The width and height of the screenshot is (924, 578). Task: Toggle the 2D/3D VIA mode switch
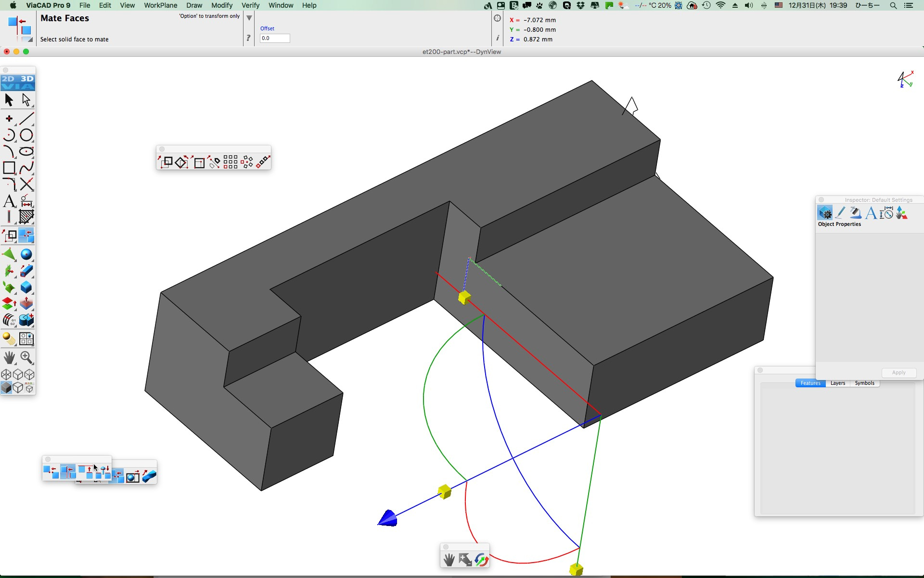point(18,82)
